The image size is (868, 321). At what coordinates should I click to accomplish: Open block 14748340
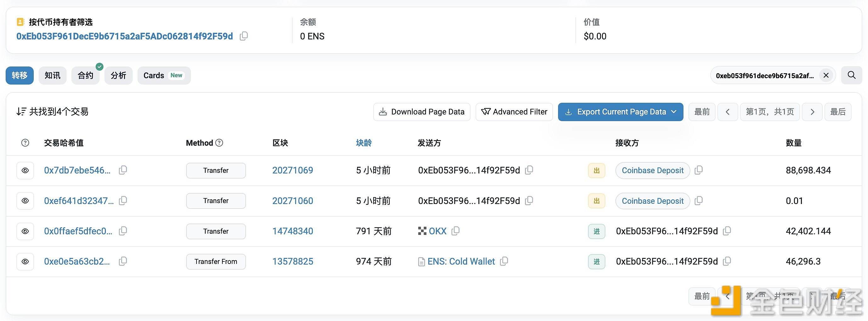tap(293, 231)
